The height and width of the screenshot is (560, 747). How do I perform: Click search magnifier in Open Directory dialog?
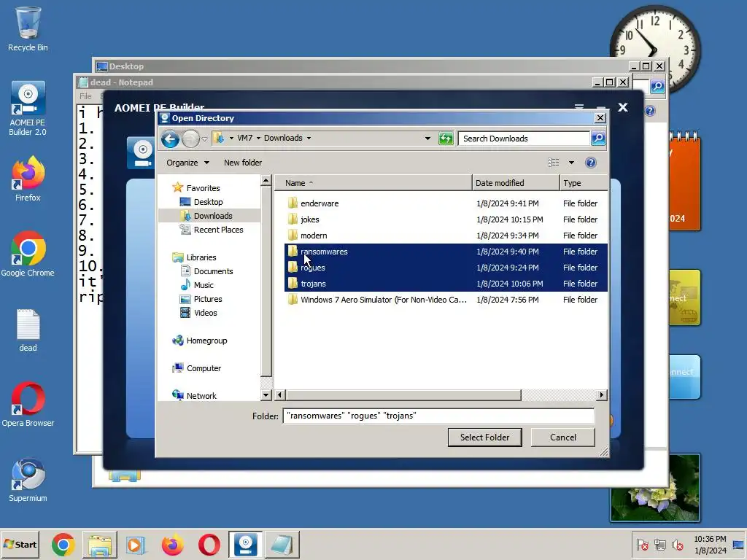tap(598, 139)
